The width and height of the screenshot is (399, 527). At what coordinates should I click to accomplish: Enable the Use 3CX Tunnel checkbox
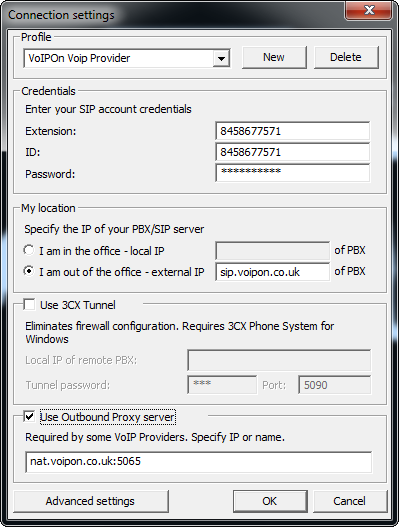[x=29, y=305]
